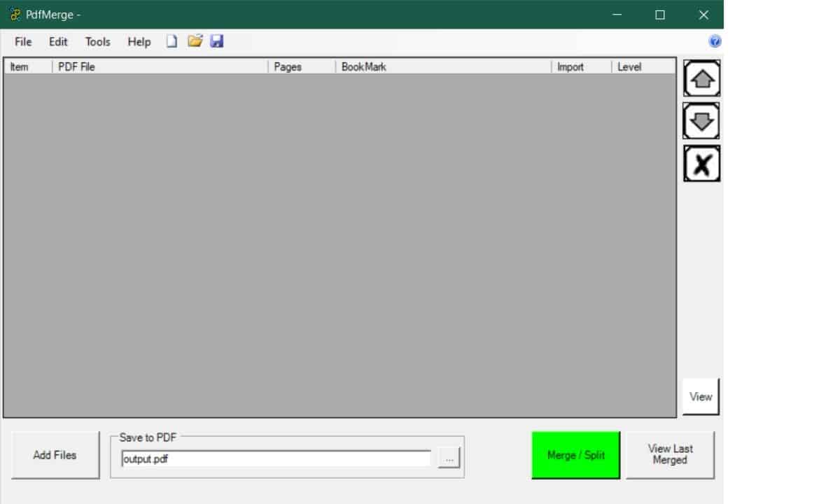Open the Tools menu
Image resolution: width=840 pixels, height=504 pixels.
97,42
